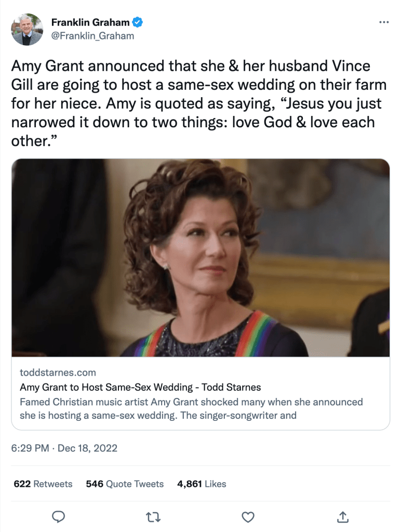The height and width of the screenshot is (532, 400).
Task: Open the article preview image
Action: [x=200, y=258]
